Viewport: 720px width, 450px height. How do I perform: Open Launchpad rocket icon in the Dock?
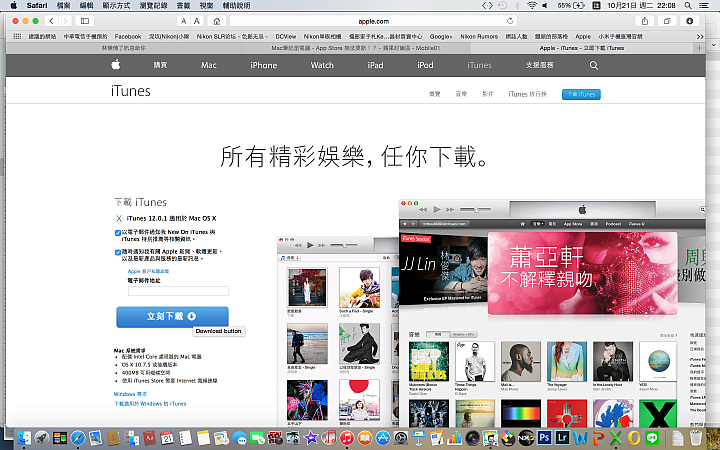point(41,438)
